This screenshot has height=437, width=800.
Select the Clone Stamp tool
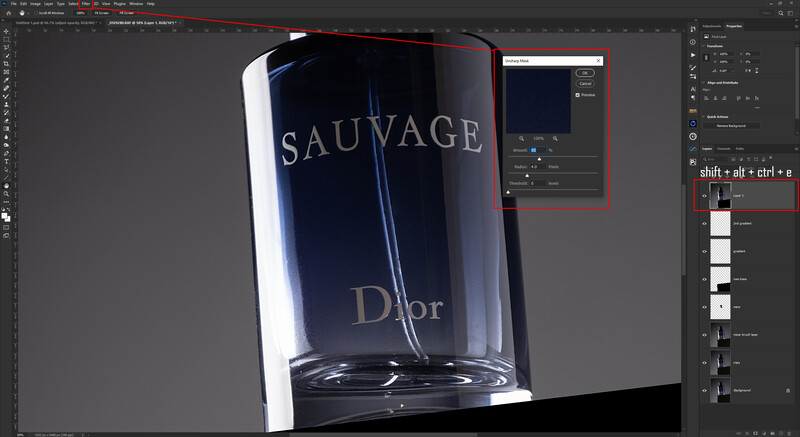7,104
